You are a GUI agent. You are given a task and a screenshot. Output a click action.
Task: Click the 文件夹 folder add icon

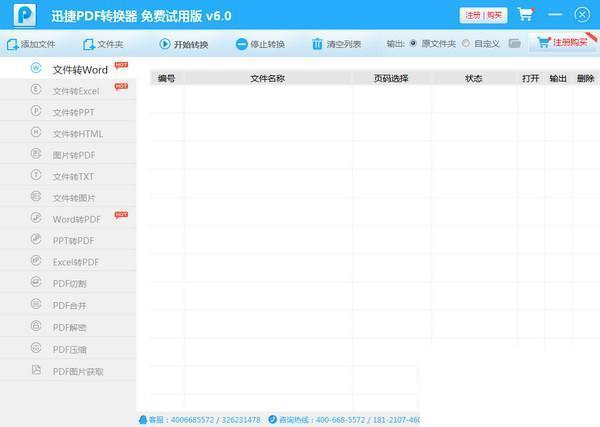(x=89, y=44)
